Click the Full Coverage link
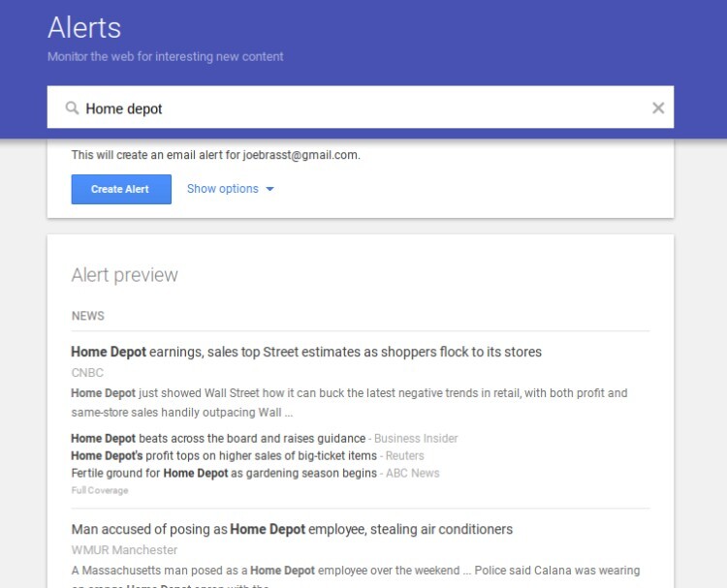 click(x=100, y=490)
